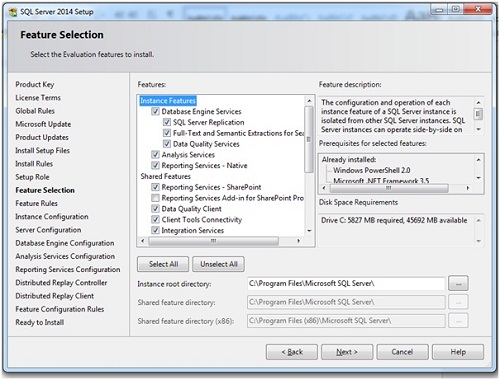Select Feature Rules step in sidebar
This screenshot has height=380, width=500.
(x=36, y=203)
